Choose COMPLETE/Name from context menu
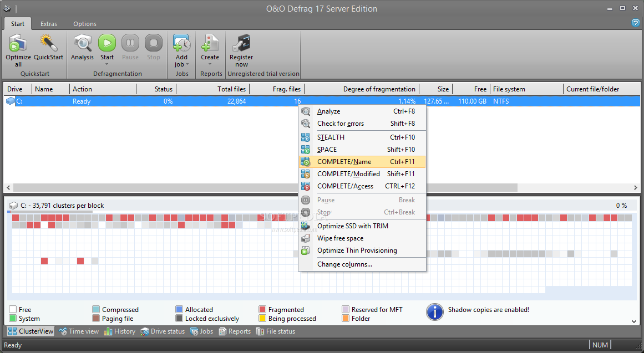 (x=362, y=162)
